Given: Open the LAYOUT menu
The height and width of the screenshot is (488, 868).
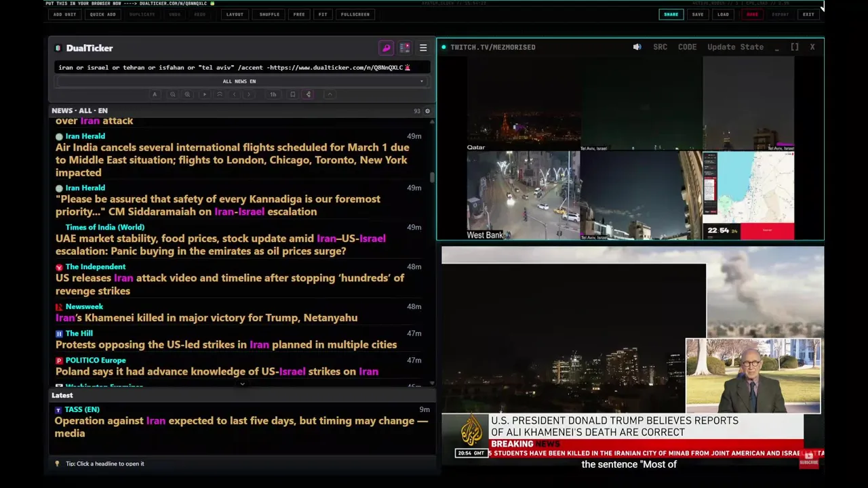Looking at the screenshot, I should (x=235, y=14).
